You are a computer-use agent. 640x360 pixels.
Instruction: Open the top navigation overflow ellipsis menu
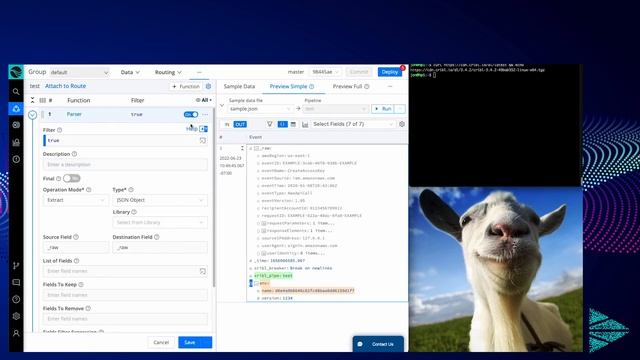click(199, 72)
